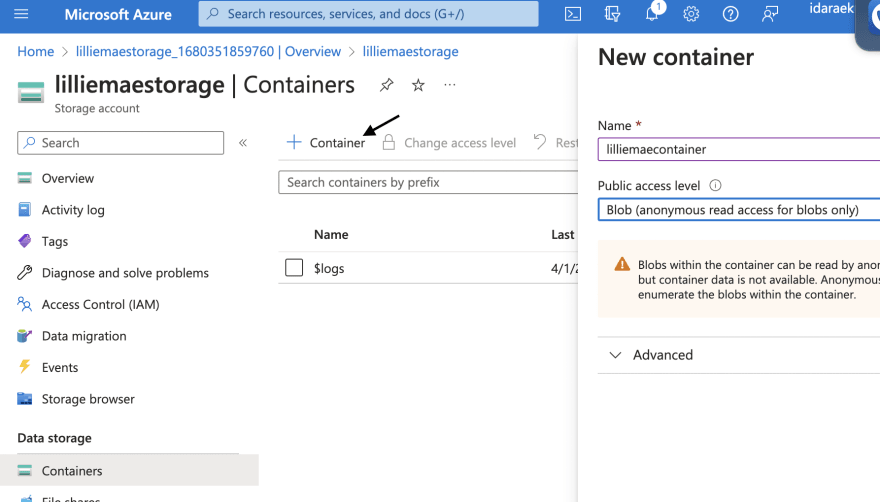Click the Restore toolbar icon

(x=540, y=142)
